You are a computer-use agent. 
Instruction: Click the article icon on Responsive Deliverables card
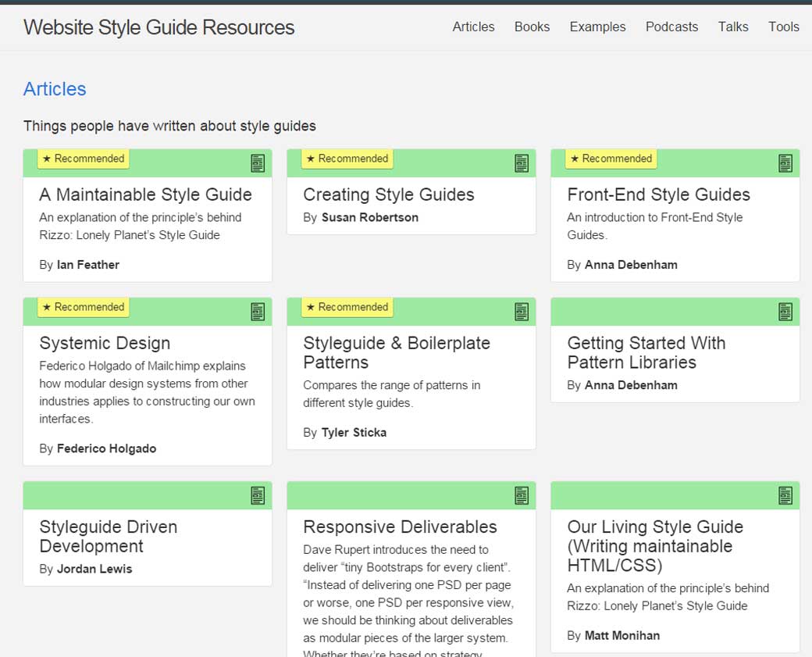coord(522,495)
